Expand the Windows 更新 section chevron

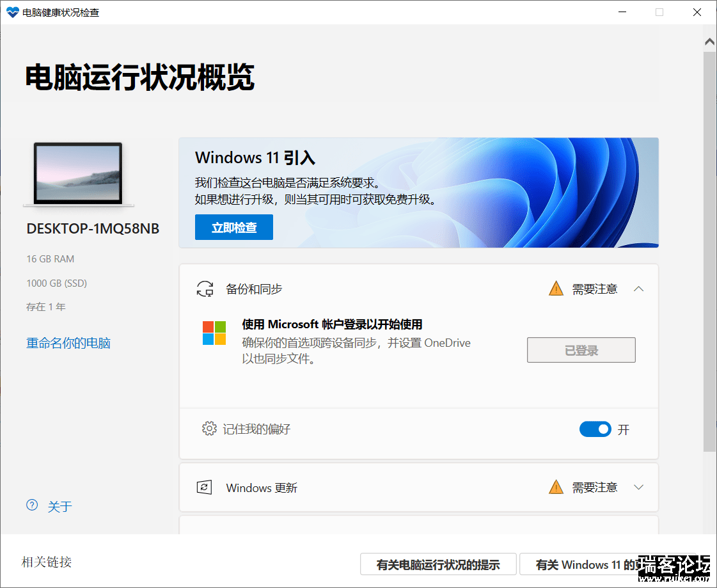click(x=639, y=488)
